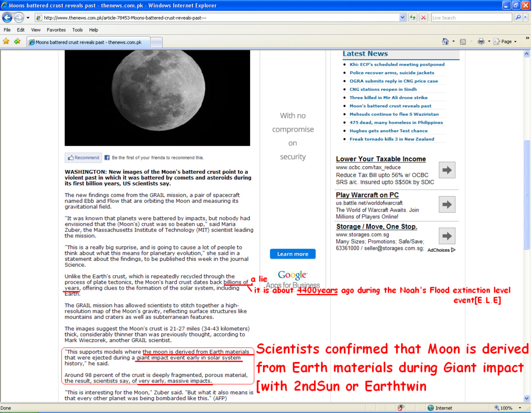Open the recent pages dropdown arrow
Viewport: 532px width, 413px height.
28,18
